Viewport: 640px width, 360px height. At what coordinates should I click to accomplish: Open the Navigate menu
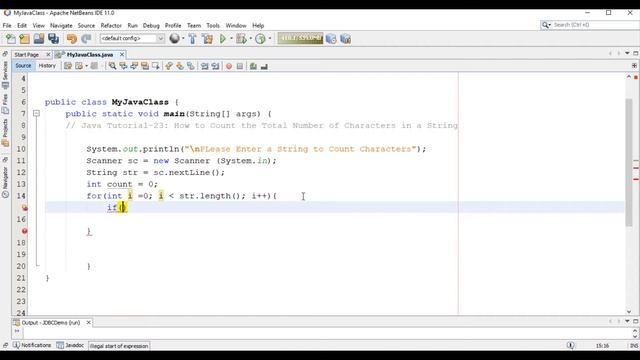[x=61, y=25]
